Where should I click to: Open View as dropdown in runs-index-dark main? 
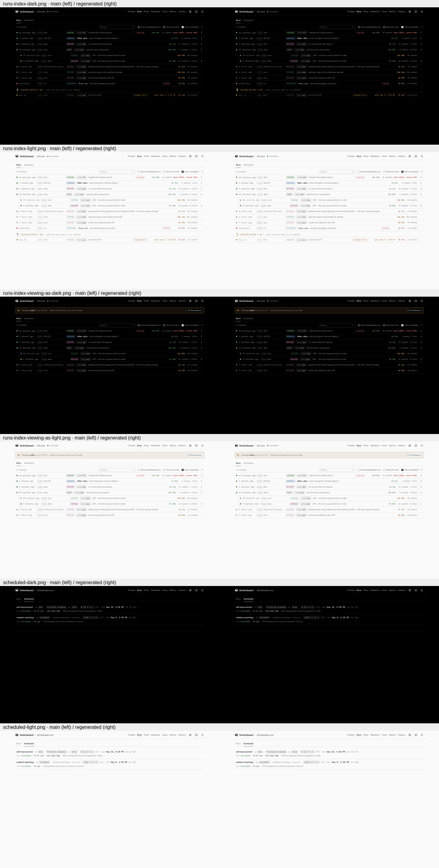click(x=117, y=27)
